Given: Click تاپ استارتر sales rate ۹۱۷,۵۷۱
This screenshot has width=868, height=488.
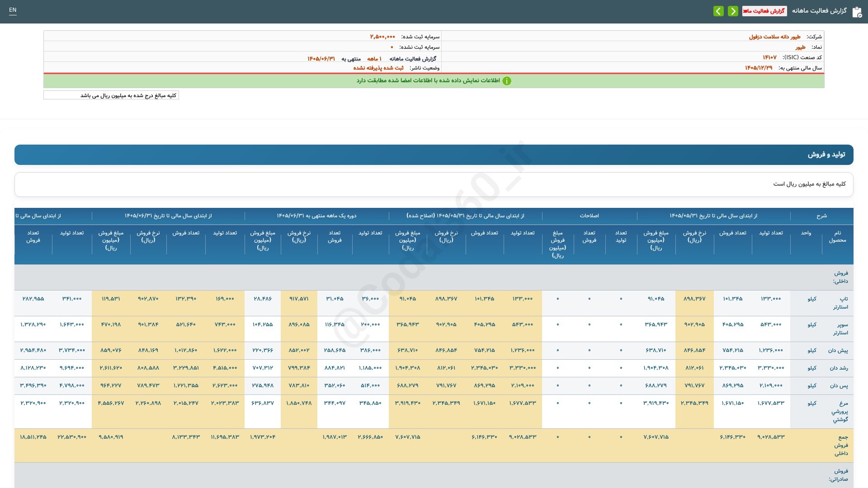Looking at the screenshot, I should pyautogui.click(x=298, y=299).
